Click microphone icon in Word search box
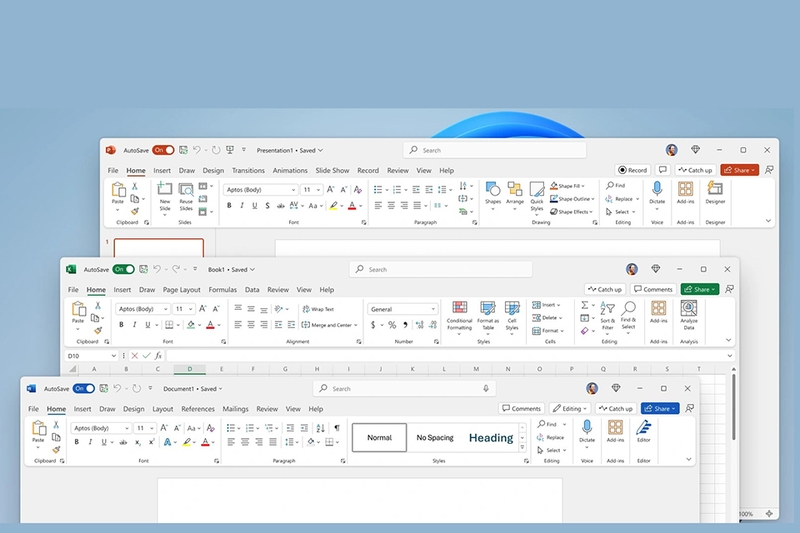The image size is (800, 533). (486, 389)
